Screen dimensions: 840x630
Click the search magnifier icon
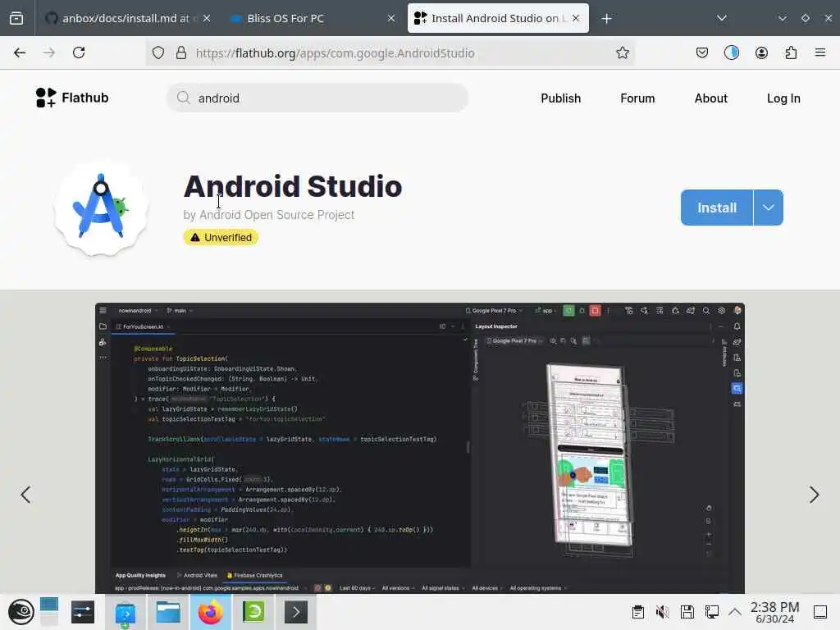[x=183, y=98]
